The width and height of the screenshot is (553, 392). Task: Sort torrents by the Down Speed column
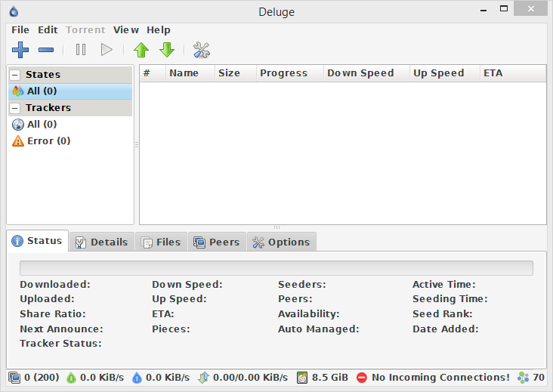[x=366, y=73]
